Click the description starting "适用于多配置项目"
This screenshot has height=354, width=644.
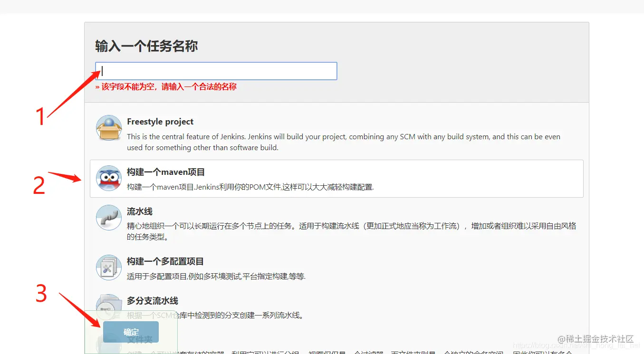[216, 276]
